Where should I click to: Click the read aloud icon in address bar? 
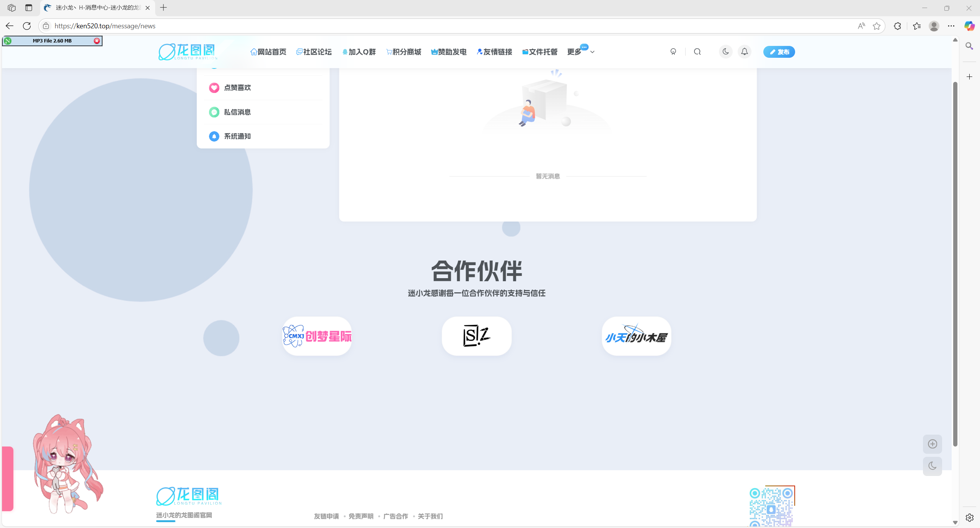point(861,26)
